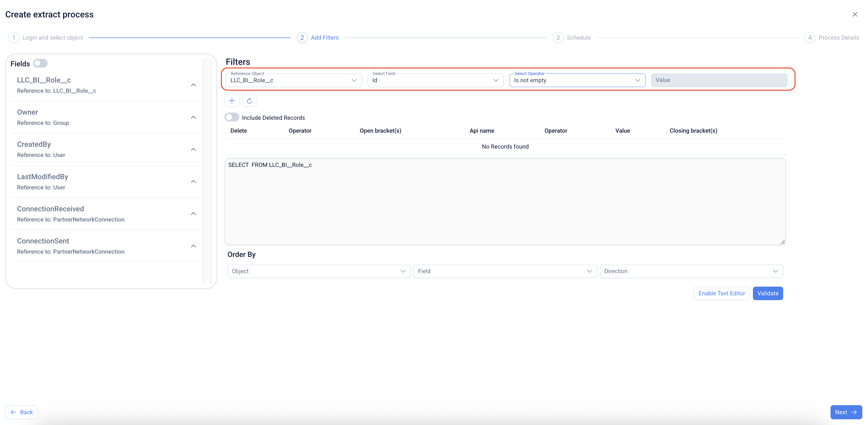The image size is (868, 425).
Task: Collapse the ConnectionSent reference group
Action: tap(193, 246)
